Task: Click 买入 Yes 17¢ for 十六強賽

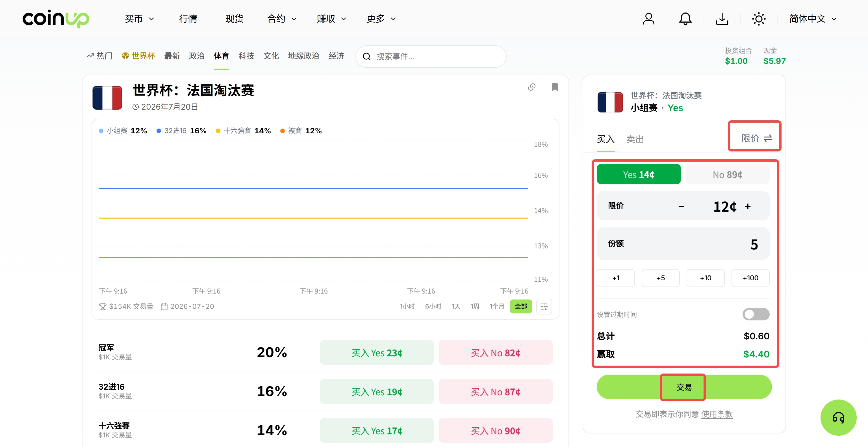Action: click(377, 431)
